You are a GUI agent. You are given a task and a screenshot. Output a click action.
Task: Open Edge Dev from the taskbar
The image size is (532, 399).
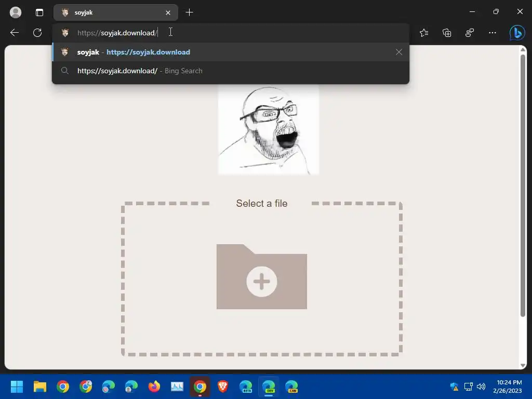[269, 387]
